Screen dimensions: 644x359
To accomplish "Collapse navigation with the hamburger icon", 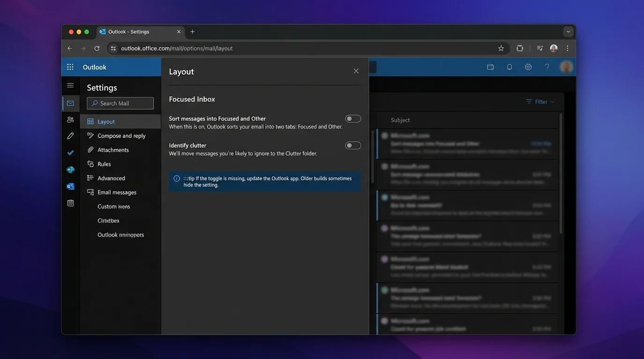I will 70,85.
